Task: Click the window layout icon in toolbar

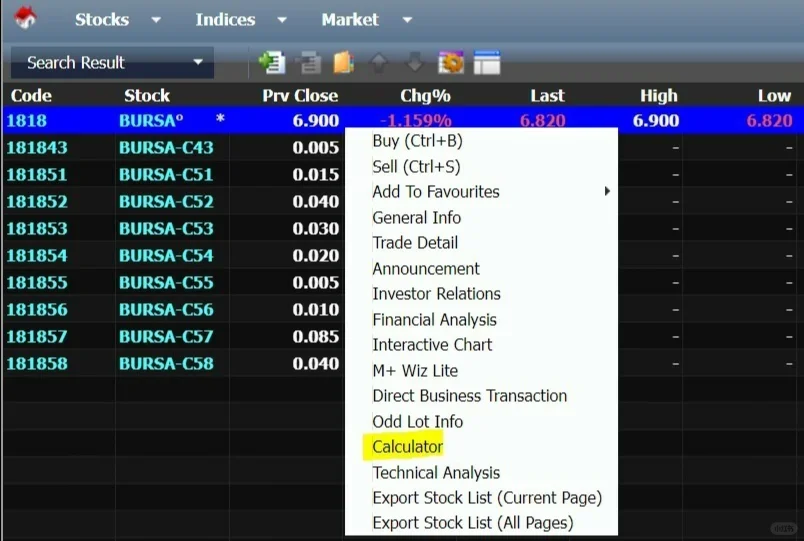Action: coord(487,63)
